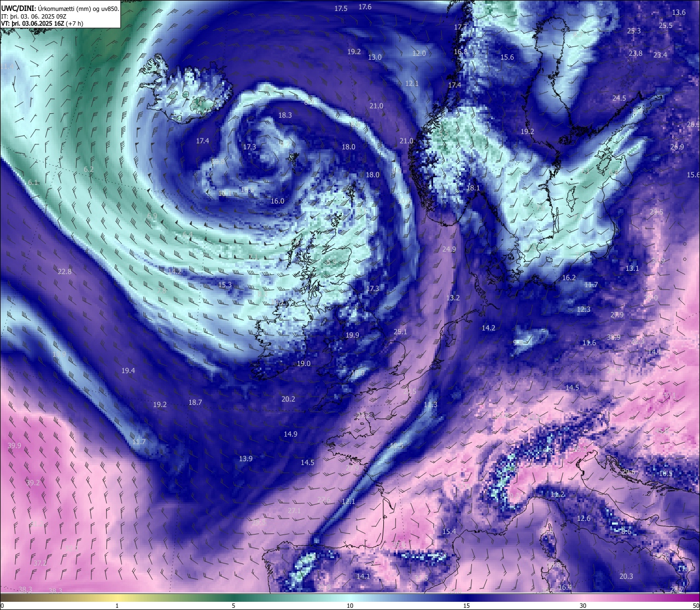Click the map value 25.3
Viewport: 700px width, 610px height.
[634, 31]
